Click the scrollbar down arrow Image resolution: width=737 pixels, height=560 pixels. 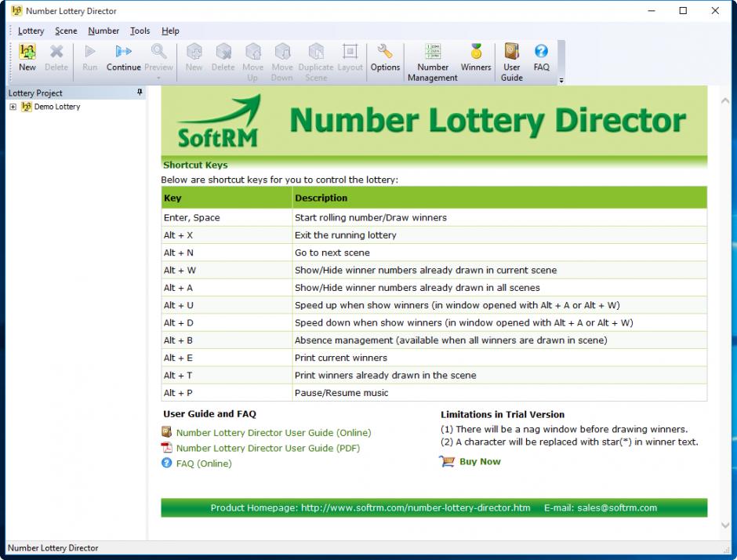pyautogui.click(x=725, y=525)
